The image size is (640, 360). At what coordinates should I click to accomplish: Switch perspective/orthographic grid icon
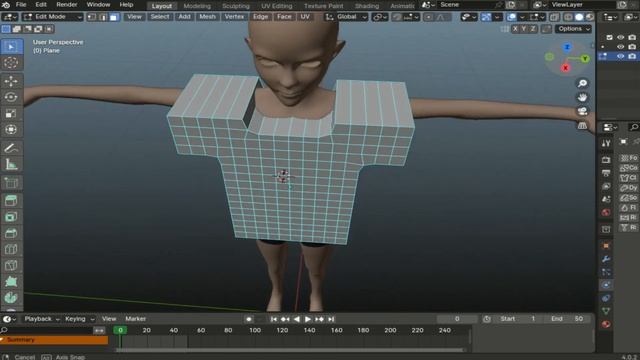pos(582,125)
